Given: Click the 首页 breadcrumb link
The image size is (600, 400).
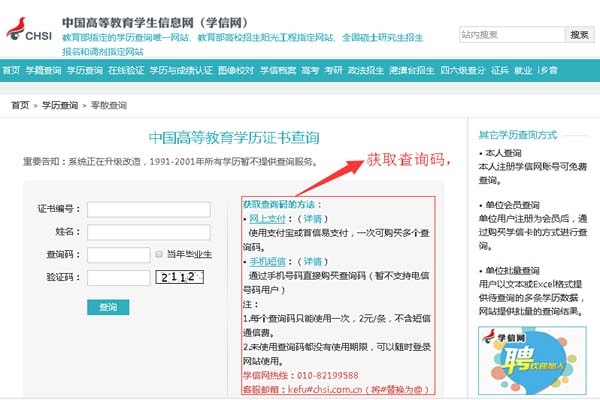Looking at the screenshot, I should click(x=20, y=105).
